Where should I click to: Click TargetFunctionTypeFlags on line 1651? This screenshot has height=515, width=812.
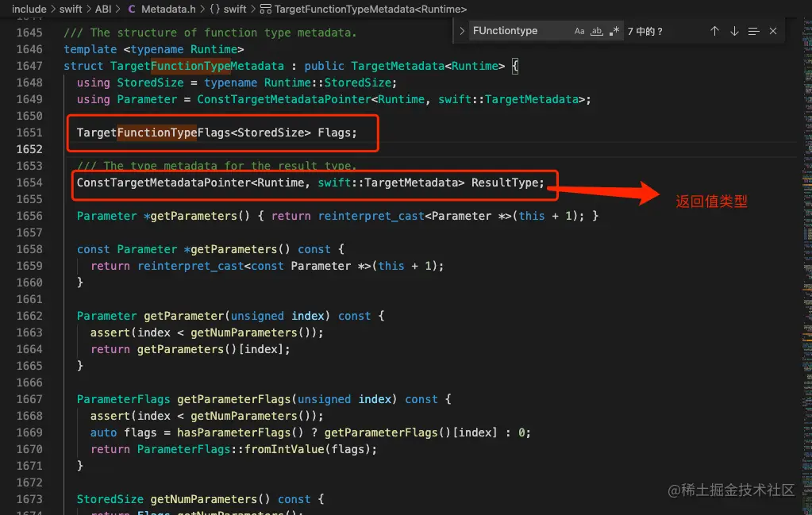[x=153, y=133]
